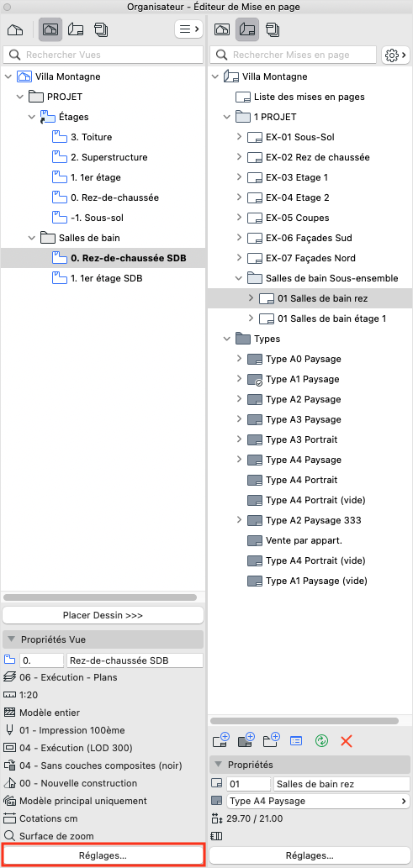This screenshot has height=868, width=413.
Task: Click the Placer Dessin >>> button
Action: click(103, 616)
